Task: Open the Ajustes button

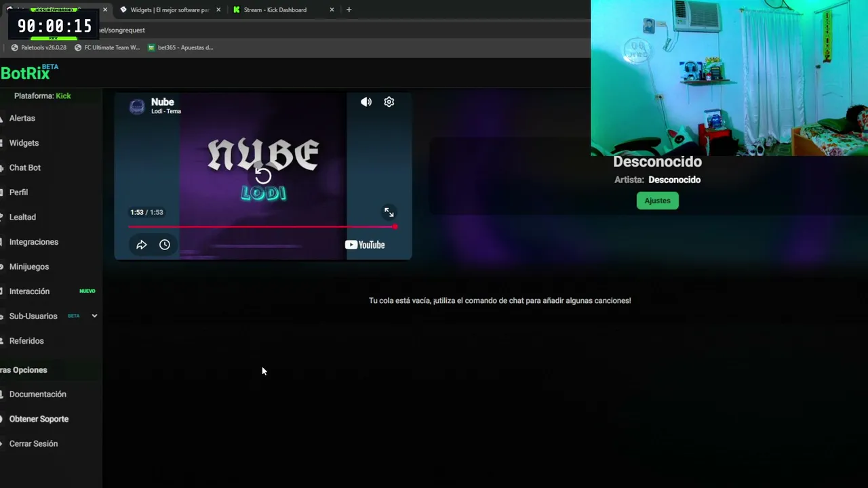Action: pyautogui.click(x=657, y=201)
